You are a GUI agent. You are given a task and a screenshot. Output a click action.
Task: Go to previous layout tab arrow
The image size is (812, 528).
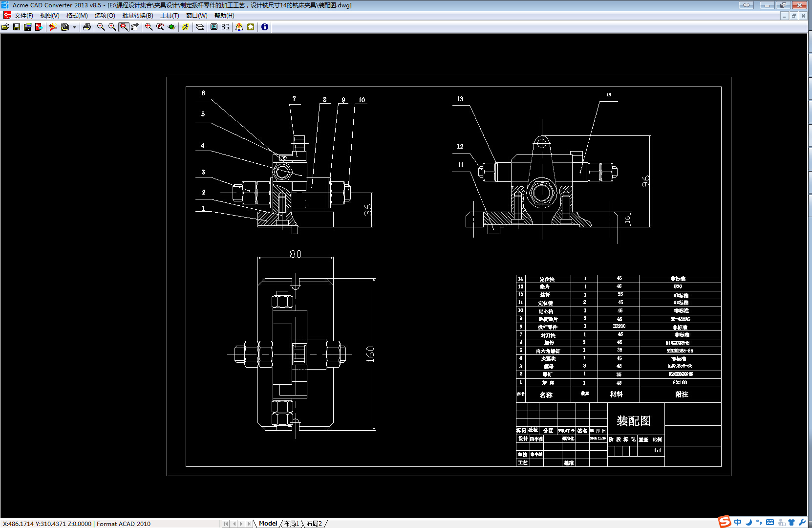[x=234, y=524]
